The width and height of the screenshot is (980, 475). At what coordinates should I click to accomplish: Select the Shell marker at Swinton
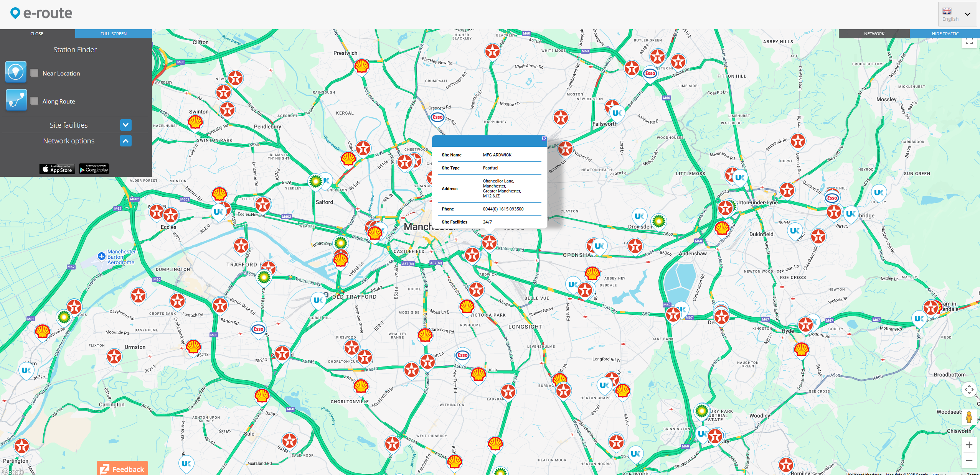tap(195, 123)
